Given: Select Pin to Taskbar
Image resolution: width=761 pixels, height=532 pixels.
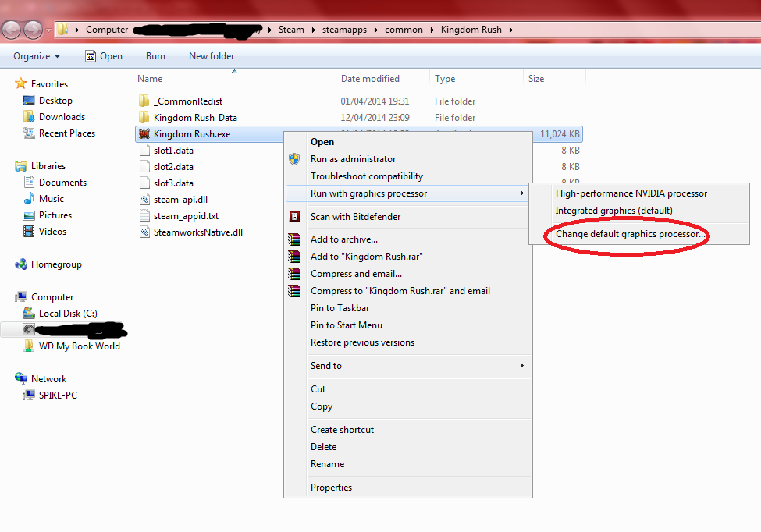Looking at the screenshot, I should [x=407, y=308].
